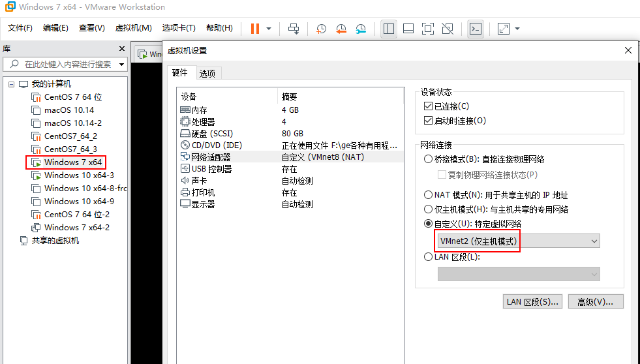Toggle the 启动时连接(O) checkbox
The height and width of the screenshot is (364, 640).
click(428, 121)
